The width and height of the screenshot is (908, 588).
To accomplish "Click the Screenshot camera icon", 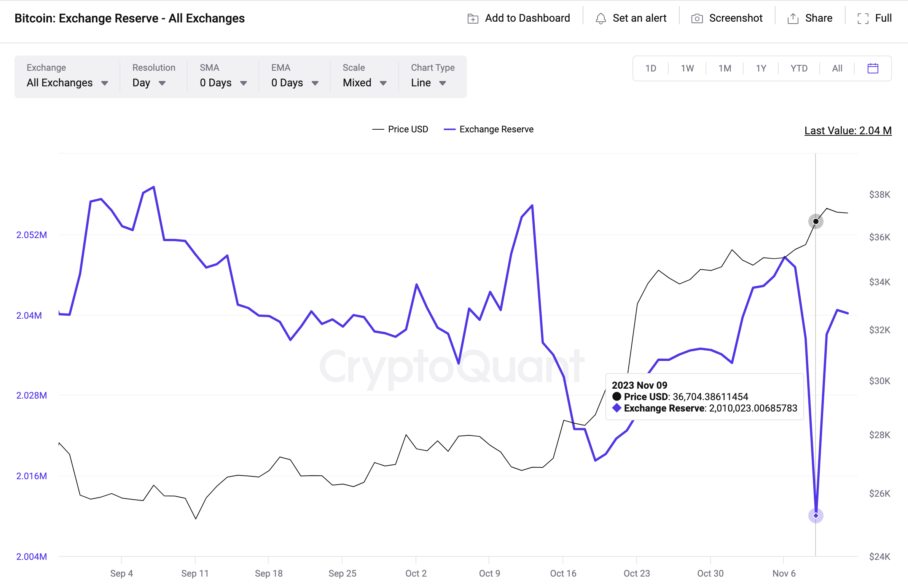I will coord(697,18).
